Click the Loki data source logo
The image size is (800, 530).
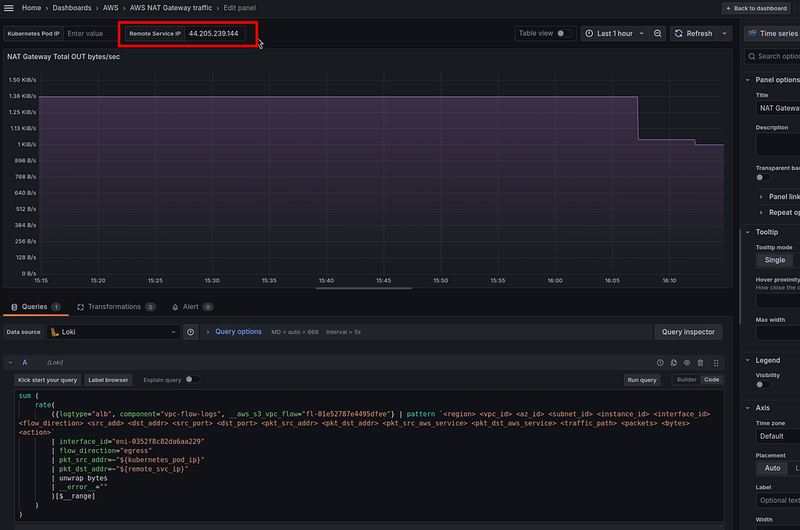click(x=55, y=332)
